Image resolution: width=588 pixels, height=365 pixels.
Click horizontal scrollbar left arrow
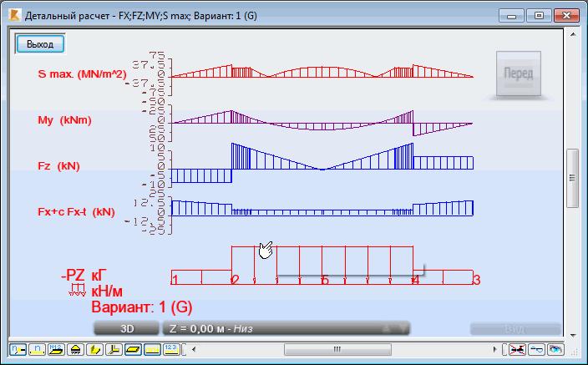click(x=194, y=350)
